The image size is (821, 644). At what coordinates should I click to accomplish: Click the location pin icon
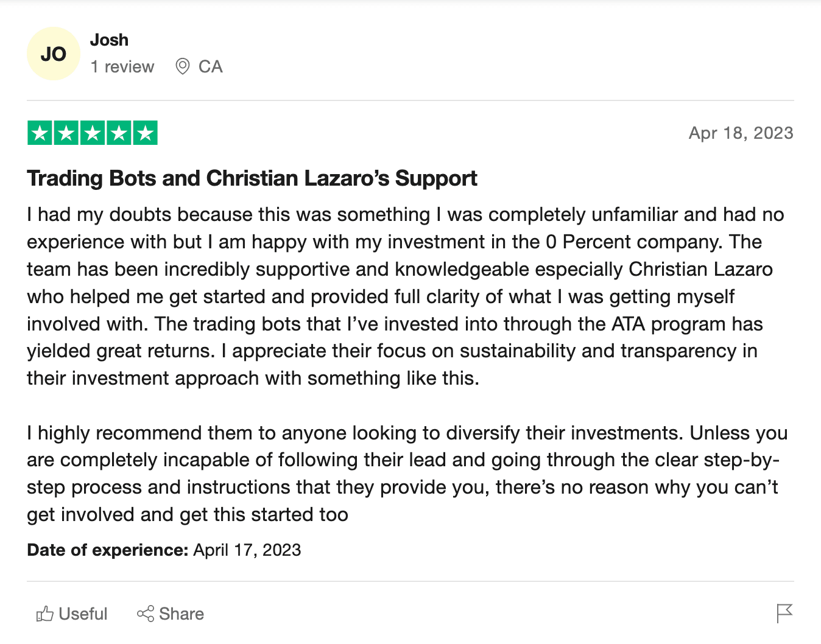tap(182, 66)
